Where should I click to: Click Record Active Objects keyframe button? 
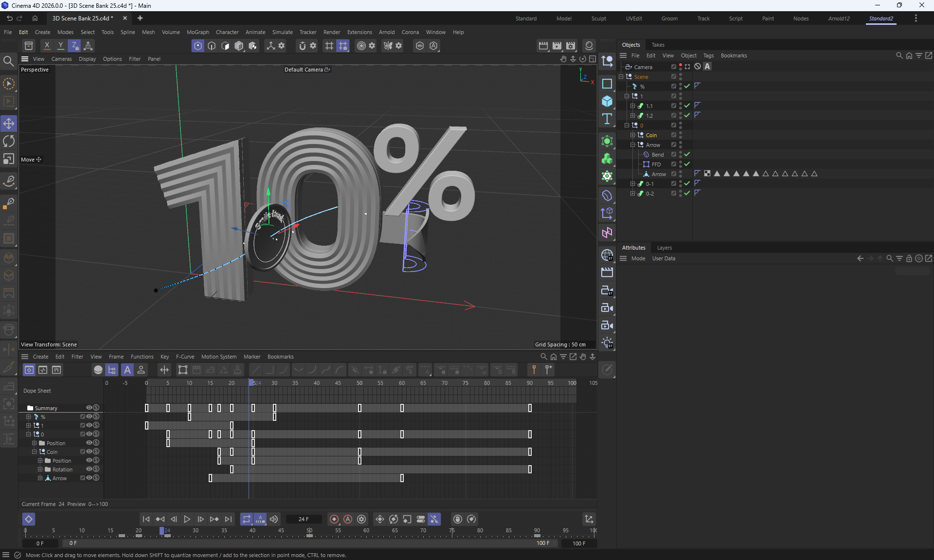[x=334, y=519]
